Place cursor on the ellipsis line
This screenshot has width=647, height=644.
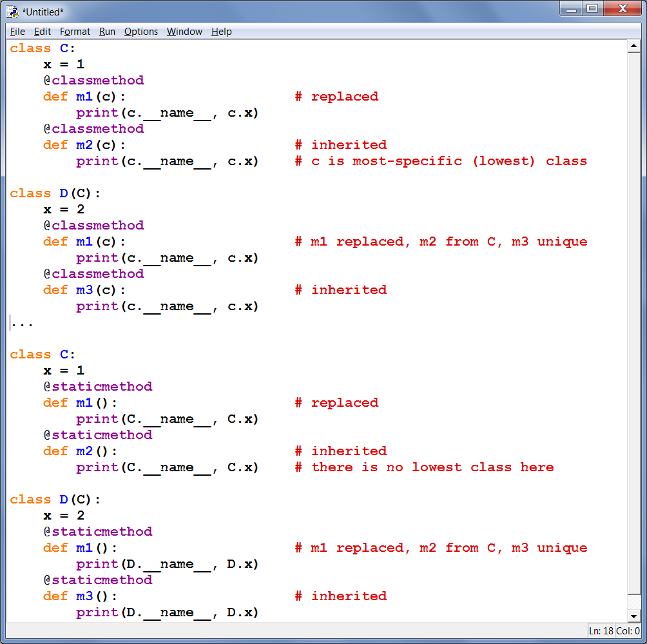click(23, 322)
